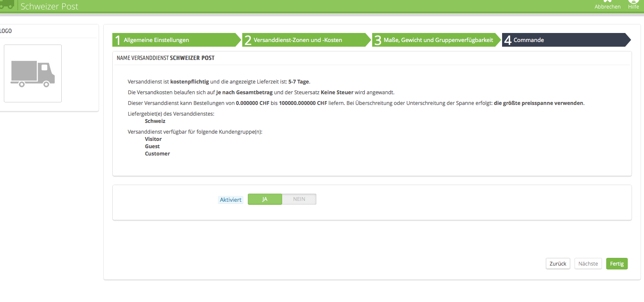The height and width of the screenshot is (302, 644).
Task: Click the text die größte preisspanne verwenden
Action: tap(539, 103)
